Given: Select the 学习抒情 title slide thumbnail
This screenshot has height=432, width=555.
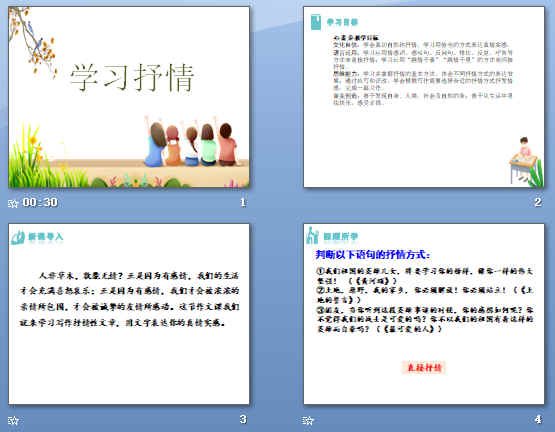Looking at the screenshot, I should pos(129,97).
